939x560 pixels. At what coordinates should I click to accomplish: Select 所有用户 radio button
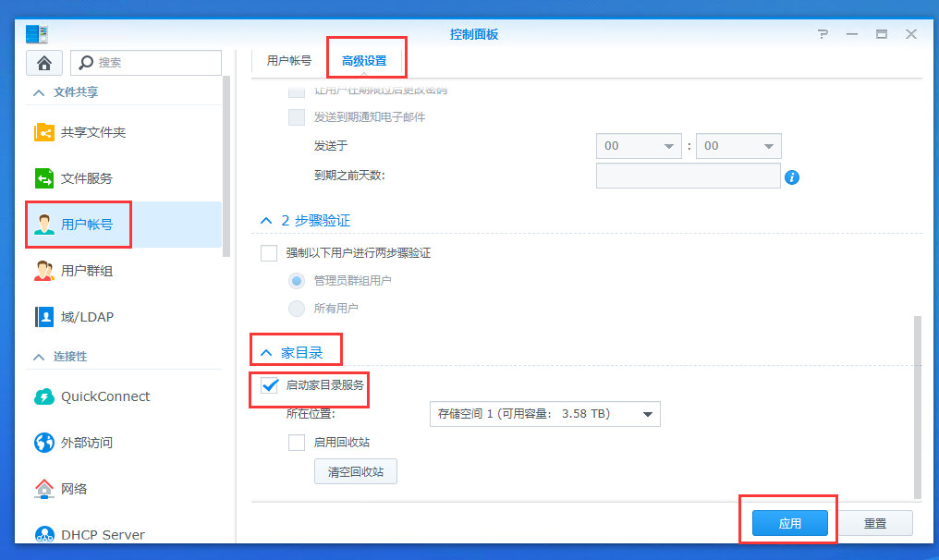coord(297,309)
